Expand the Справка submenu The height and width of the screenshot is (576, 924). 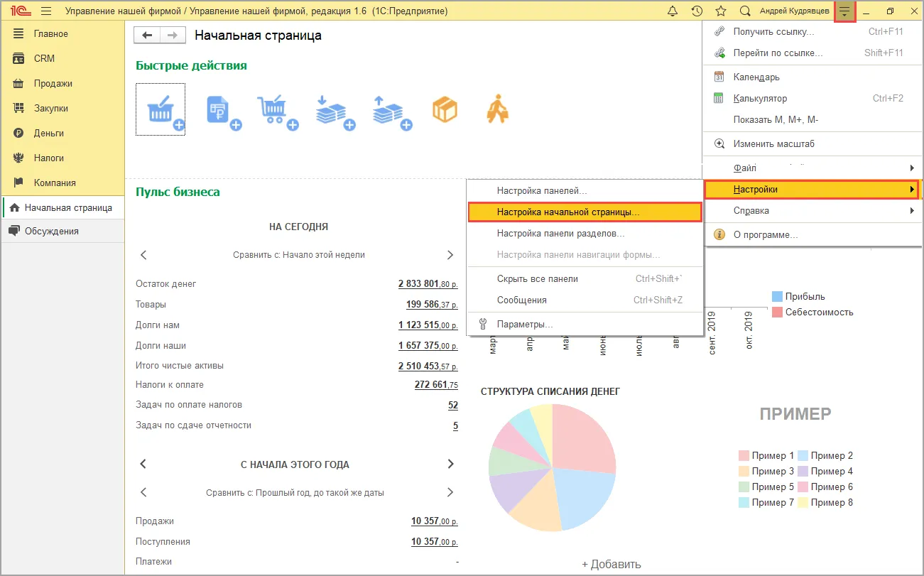pyautogui.click(x=812, y=210)
